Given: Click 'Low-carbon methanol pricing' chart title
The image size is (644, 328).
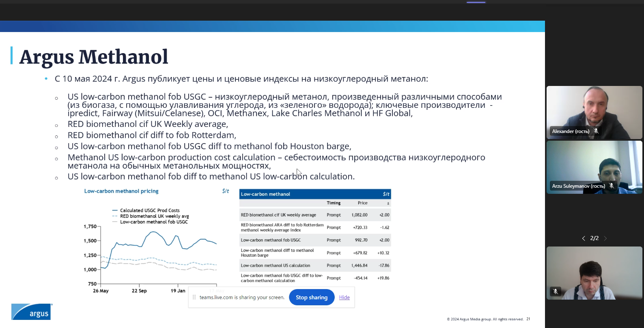Looking at the screenshot, I should [121, 191].
